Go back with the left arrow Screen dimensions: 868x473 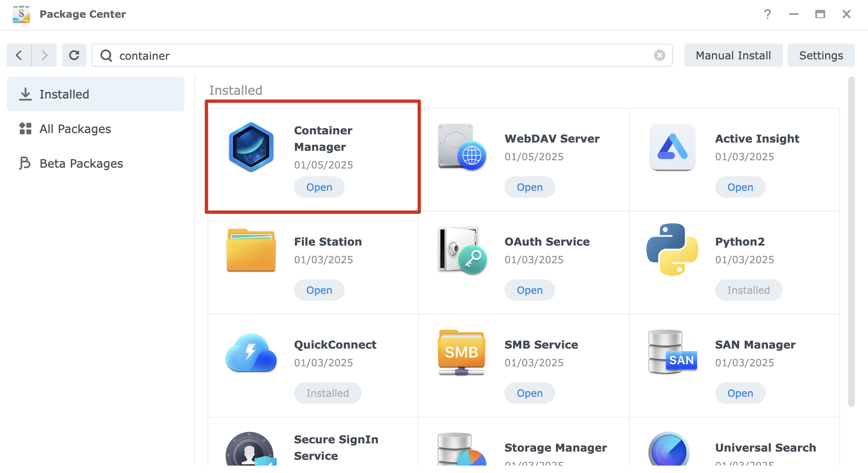pos(19,55)
